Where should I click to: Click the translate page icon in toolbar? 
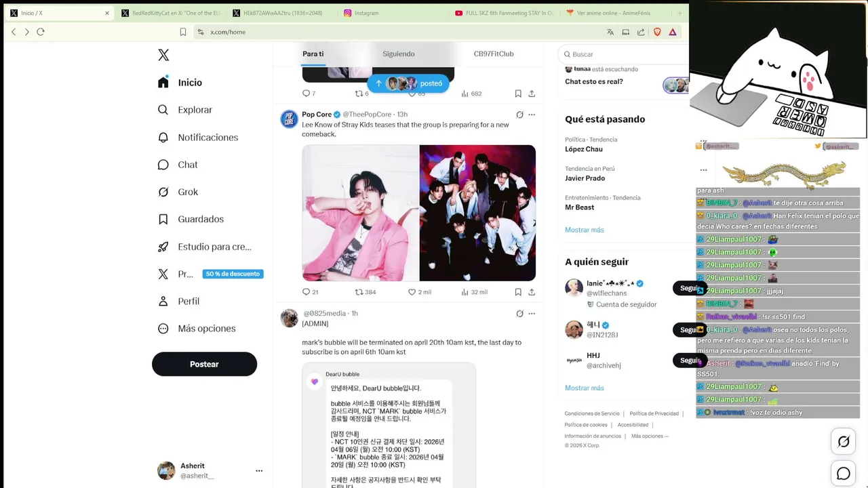tap(610, 32)
